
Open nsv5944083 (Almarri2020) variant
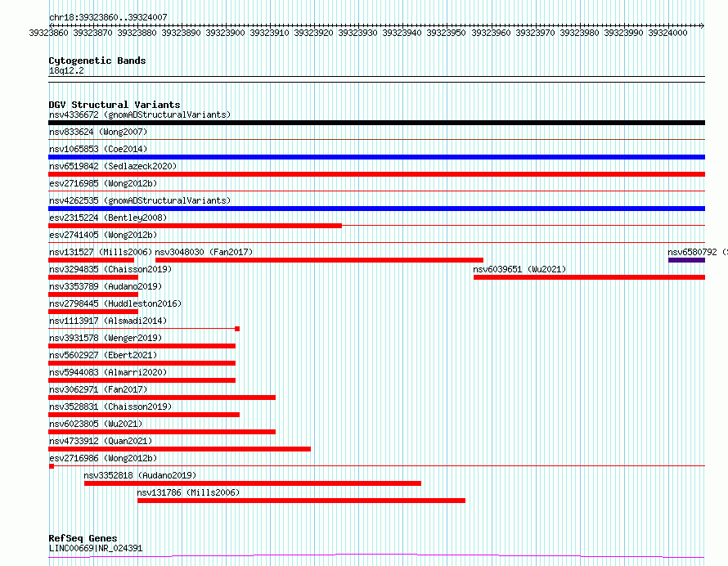(108, 372)
